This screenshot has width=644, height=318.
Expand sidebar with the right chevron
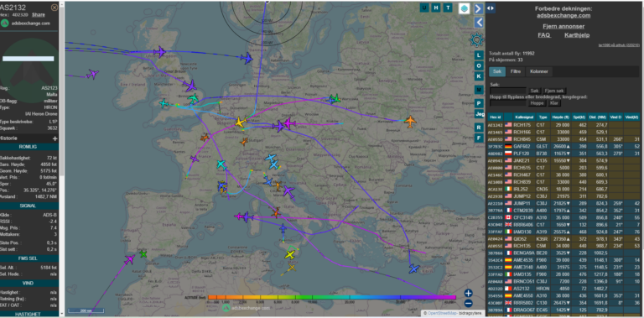click(x=479, y=8)
